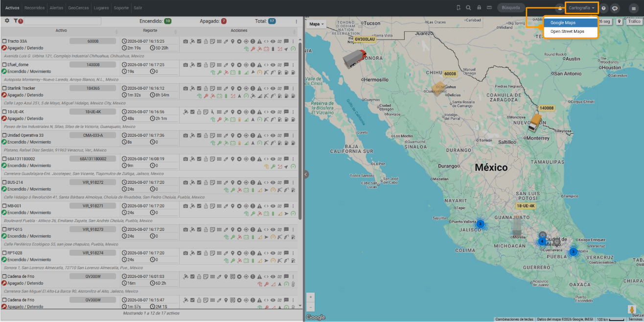Check the Efuel_dome checkbox
The width and height of the screenshot is (644, 322).
pyautogui.click(x=4, y=65)
